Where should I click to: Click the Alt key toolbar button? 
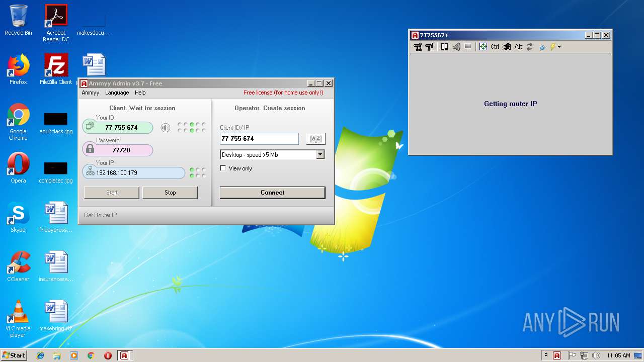[518, 47]
